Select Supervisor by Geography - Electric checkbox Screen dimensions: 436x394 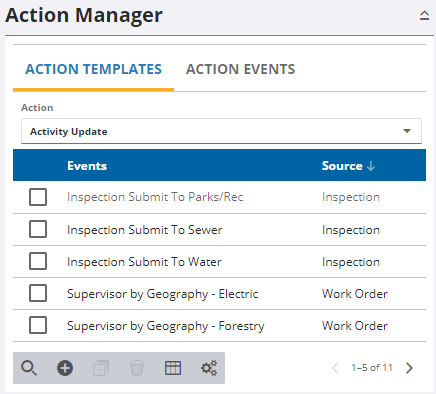pyautogui.click(x=38, y=293)
